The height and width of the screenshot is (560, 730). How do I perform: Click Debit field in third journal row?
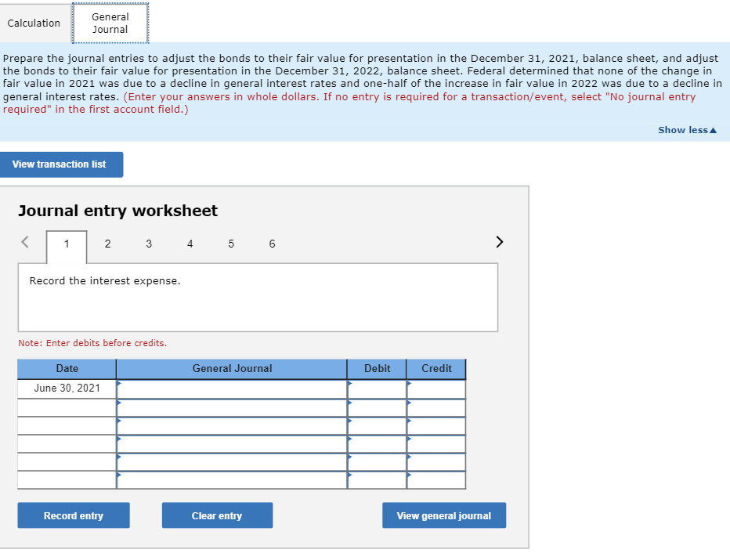point(377,426)
